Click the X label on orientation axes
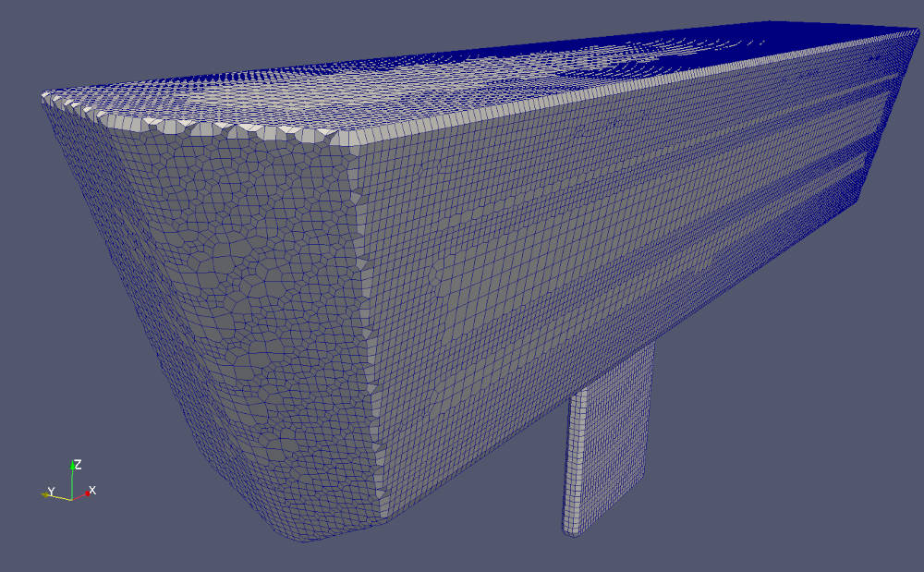Viewport: 924px width, 572px height. 92,490
